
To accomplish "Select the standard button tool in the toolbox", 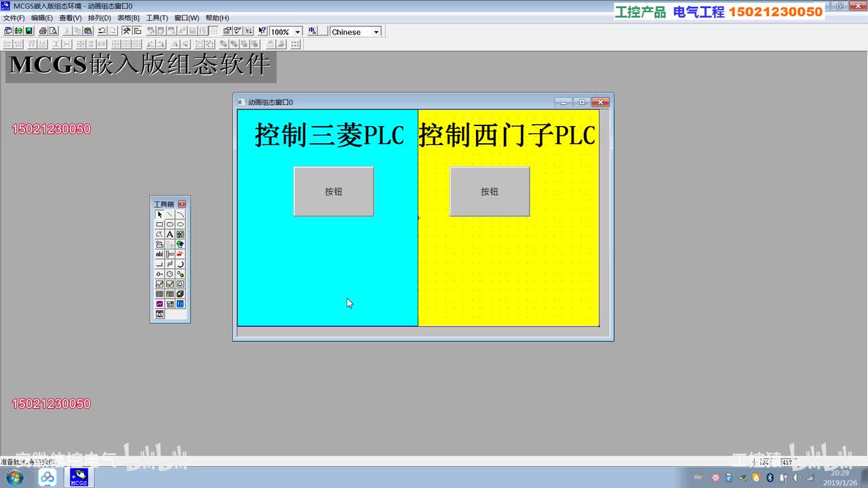I will point(160,264).
